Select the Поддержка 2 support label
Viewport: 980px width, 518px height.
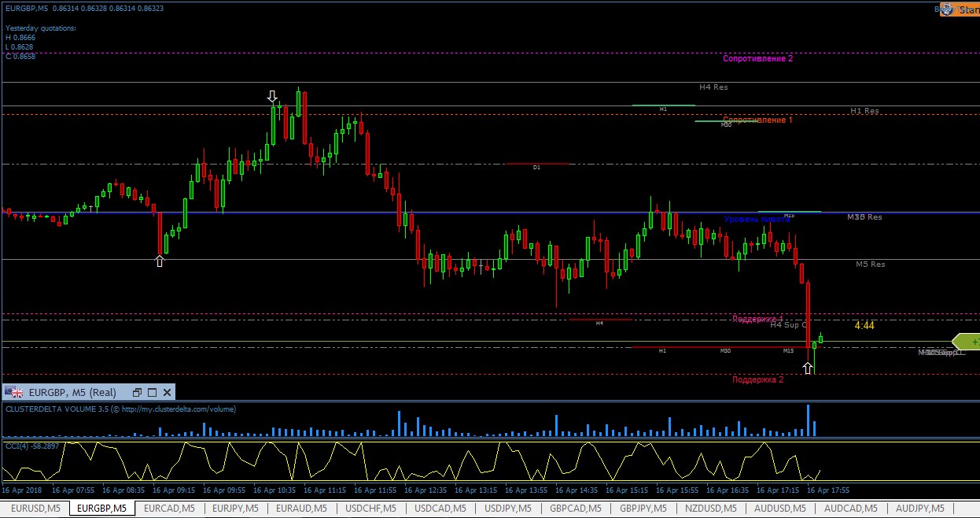(x=757, y=379)
